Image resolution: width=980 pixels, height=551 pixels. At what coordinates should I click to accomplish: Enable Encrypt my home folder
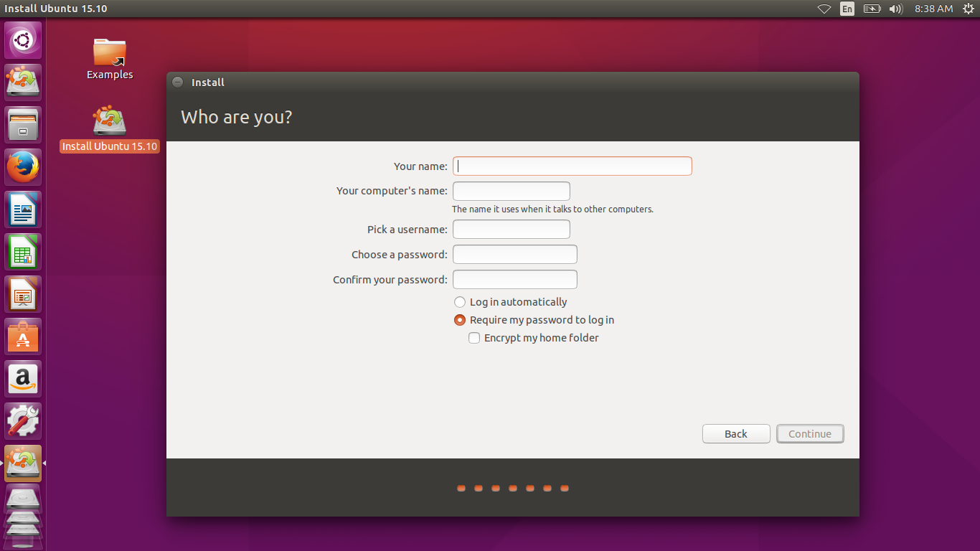pos(474,337)
